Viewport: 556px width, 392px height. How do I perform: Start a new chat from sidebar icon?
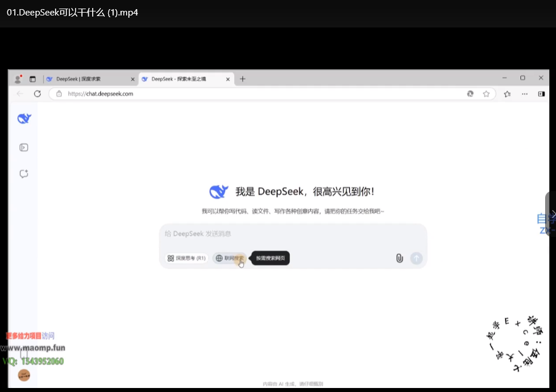tap(23, 173)
